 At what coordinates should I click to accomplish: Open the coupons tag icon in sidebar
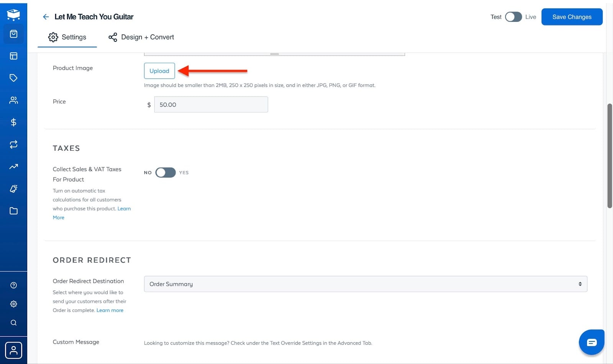point(13,78)
